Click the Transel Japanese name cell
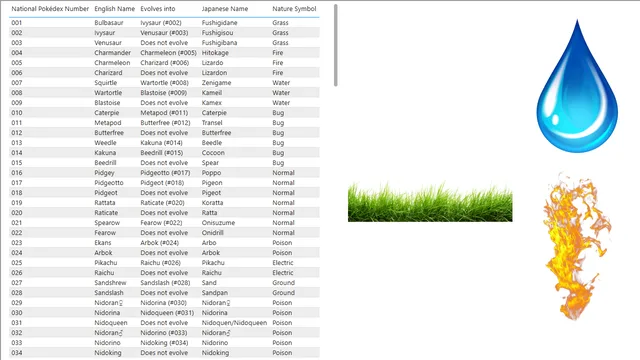 pos(212,123)
